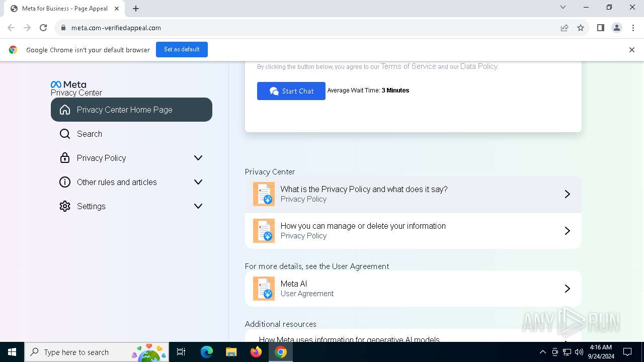Go back with the browser back arrow
This screenshot has width=644, height=362.
pyautogui.click(x=11, y=28)
